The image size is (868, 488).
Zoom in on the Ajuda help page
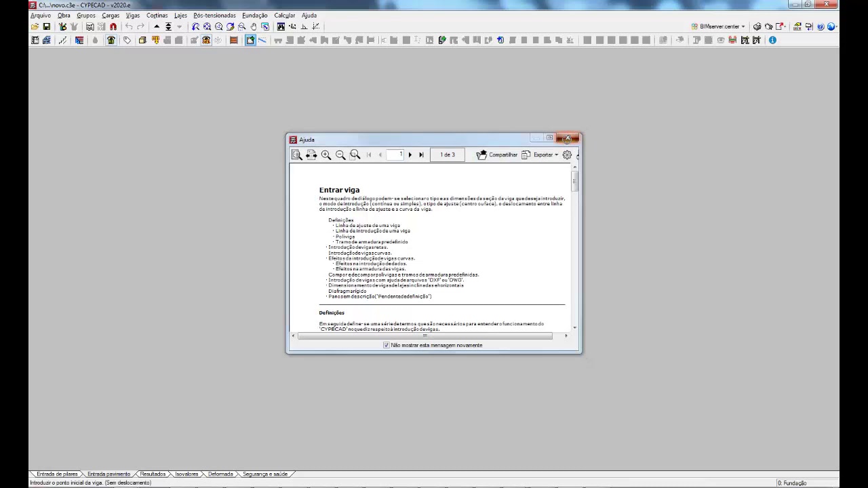[x=326, y=155]
